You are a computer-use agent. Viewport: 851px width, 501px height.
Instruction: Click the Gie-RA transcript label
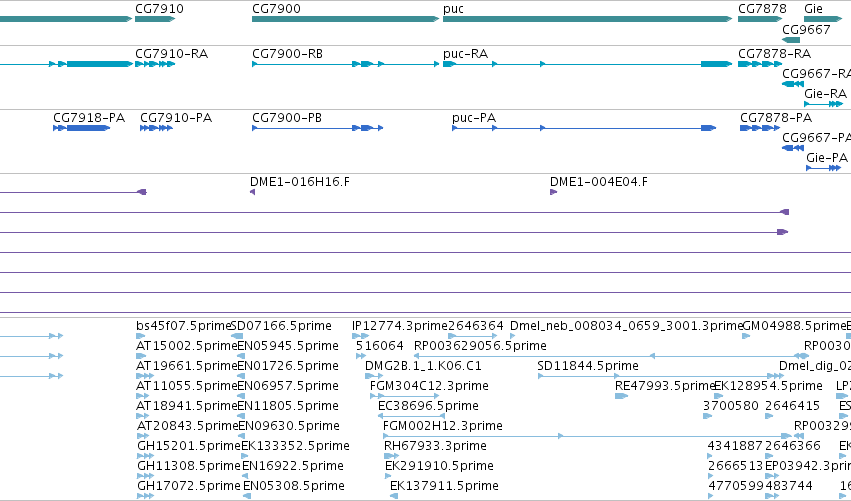[x=825, y=93]
